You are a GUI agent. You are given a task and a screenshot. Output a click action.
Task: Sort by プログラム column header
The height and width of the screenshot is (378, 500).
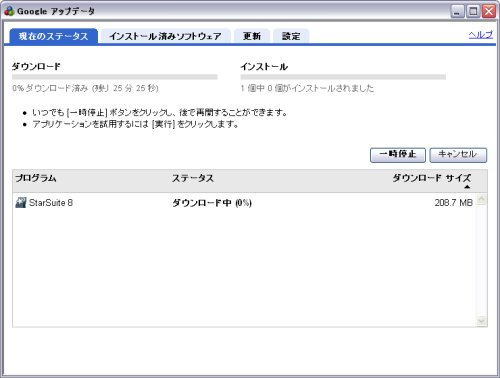tap(36, 178)
